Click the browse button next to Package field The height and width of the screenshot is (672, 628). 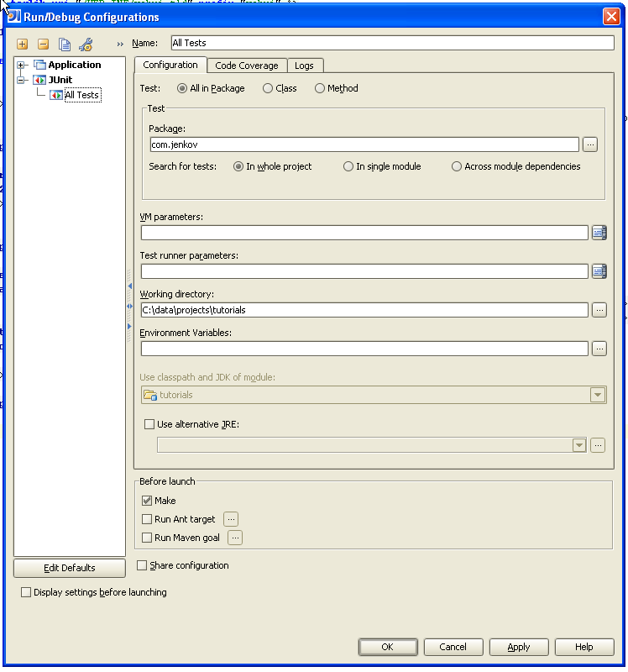(x=590, y=144)
